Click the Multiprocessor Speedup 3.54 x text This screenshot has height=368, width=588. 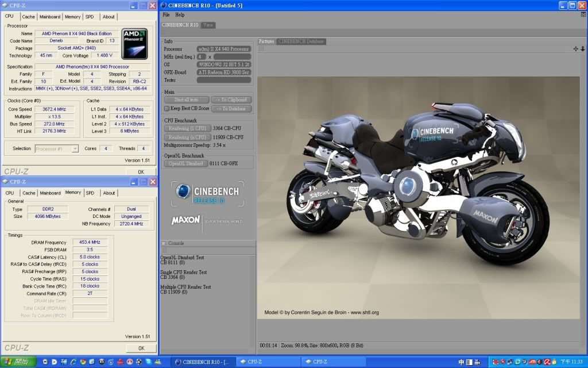pos(195,145)
